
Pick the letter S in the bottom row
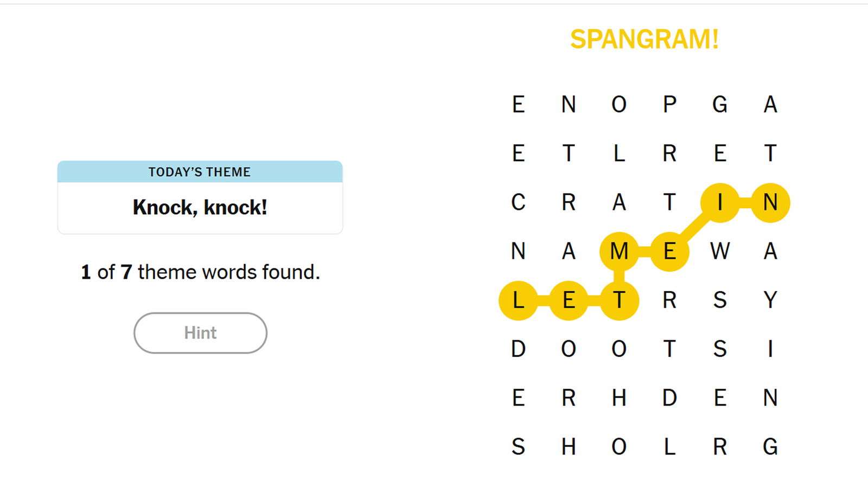click(x=518, y=447)
